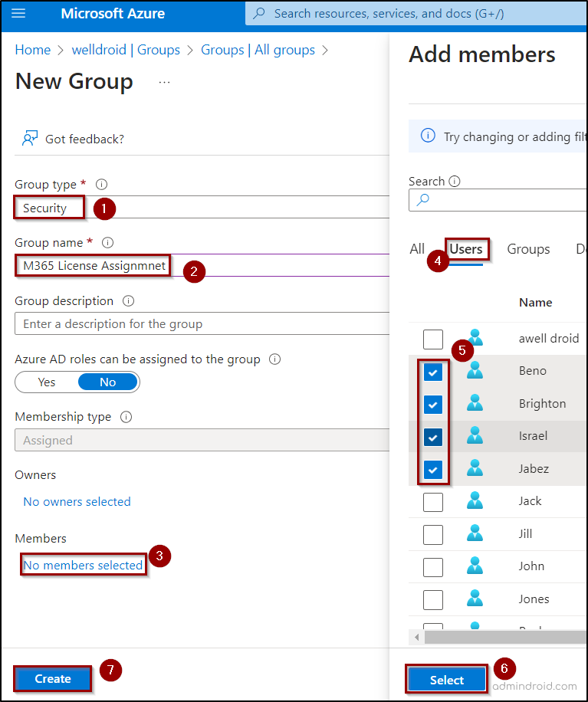Screen dimensions: 588x702
Task: Set Azure AD roles toggle to No
Action: coord(108,382)
